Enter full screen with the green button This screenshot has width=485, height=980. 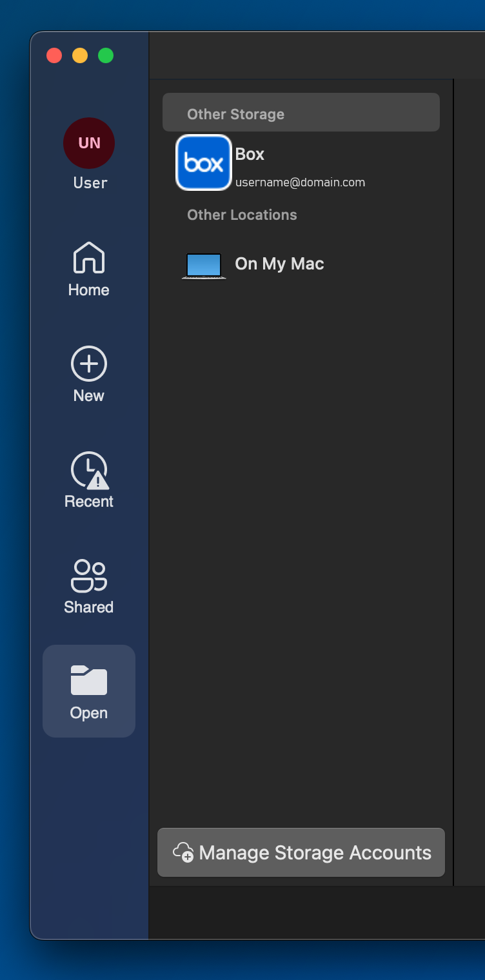pyautogui.click(x=106, y=55)
